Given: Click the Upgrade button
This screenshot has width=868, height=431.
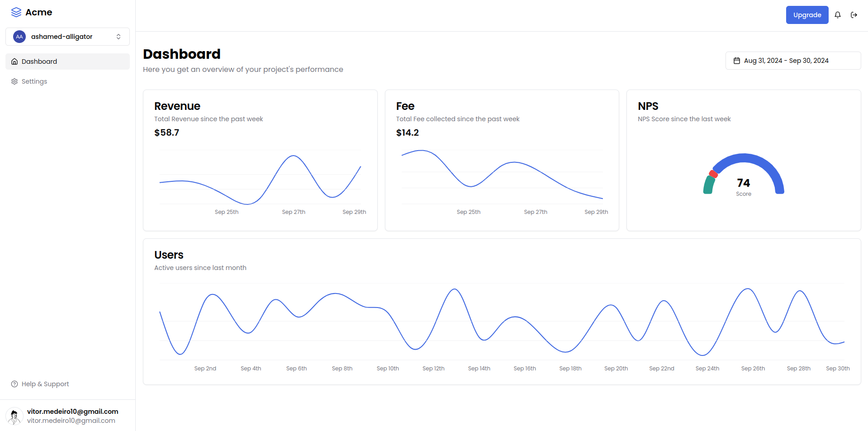Looking at the screenshot, I should point(807,14).
